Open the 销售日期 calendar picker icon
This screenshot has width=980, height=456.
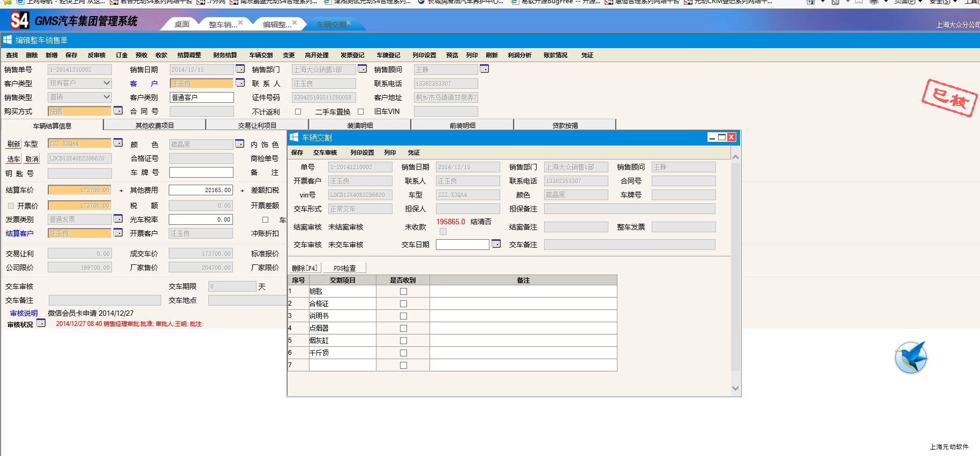240,69
